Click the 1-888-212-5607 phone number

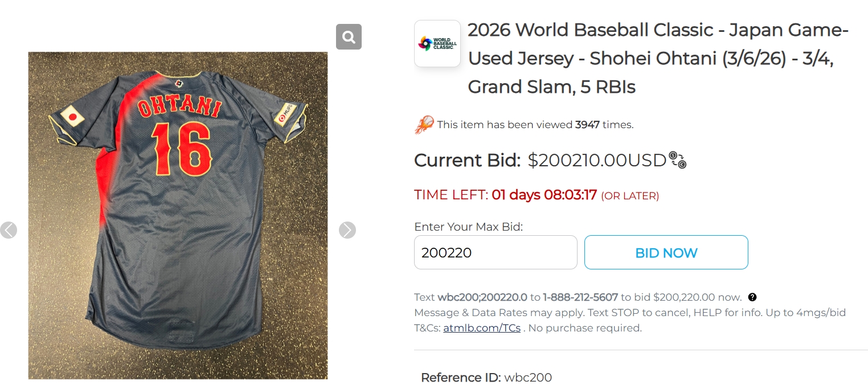pyautogui.click(x=580, y=297)
